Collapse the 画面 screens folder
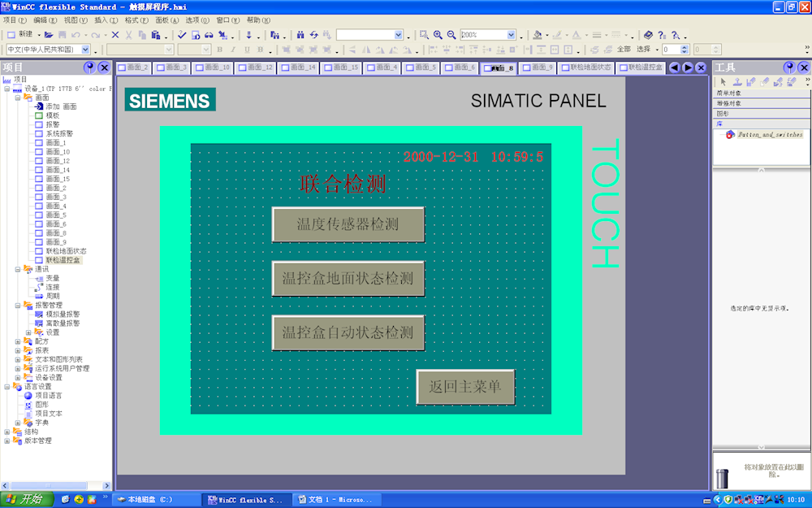812x508 pixels. [18, 98]
